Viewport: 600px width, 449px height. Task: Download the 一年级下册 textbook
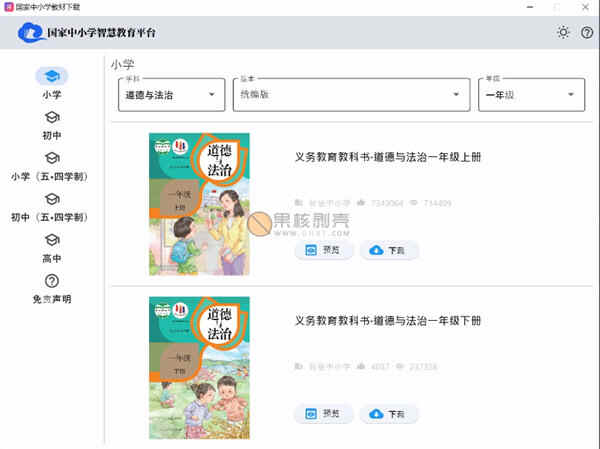(389, 413)
